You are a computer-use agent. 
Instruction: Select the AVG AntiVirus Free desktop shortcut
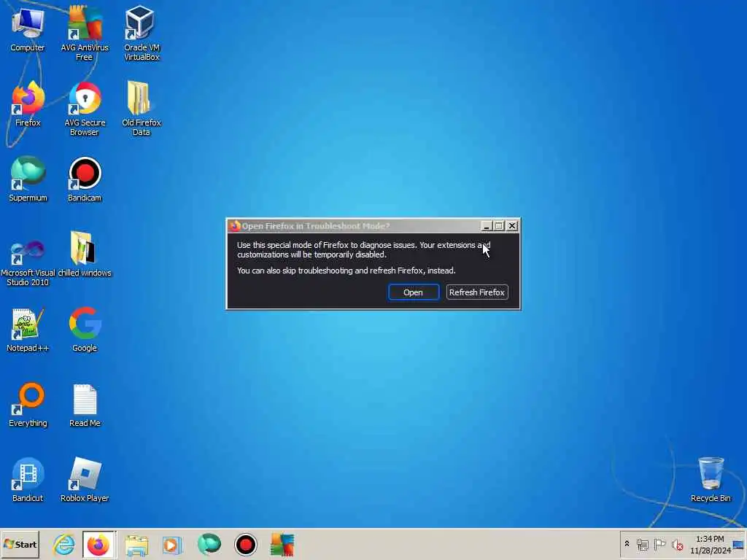pos(85,32)
